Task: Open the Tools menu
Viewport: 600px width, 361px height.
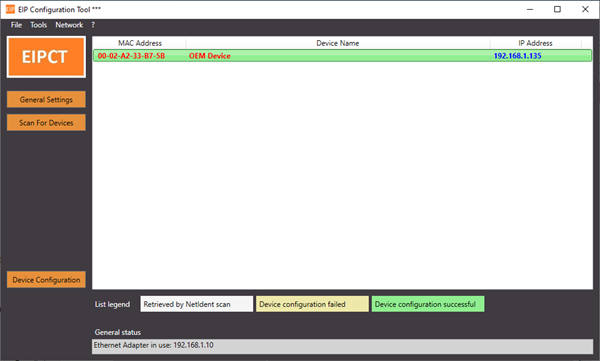Action: click(39, 25)
